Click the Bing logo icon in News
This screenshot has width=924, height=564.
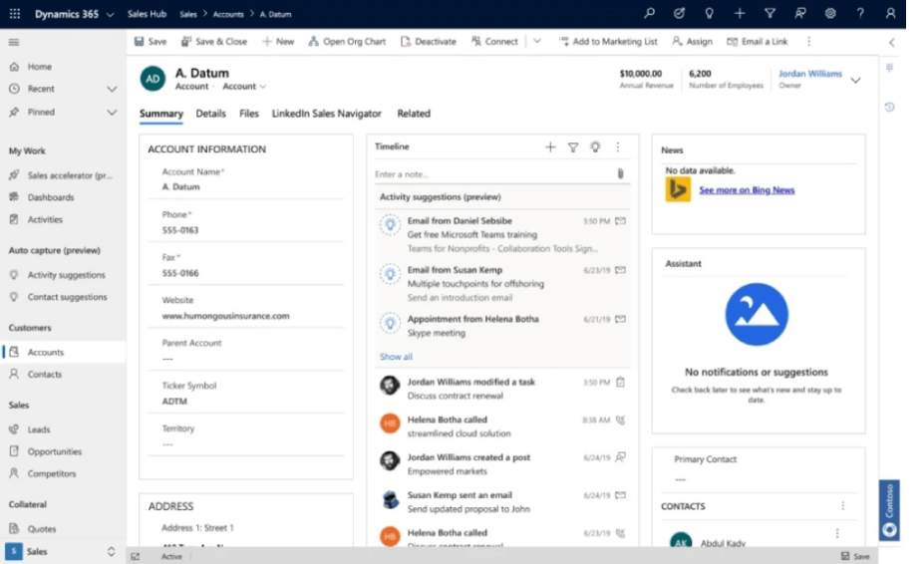pos(678,189)
